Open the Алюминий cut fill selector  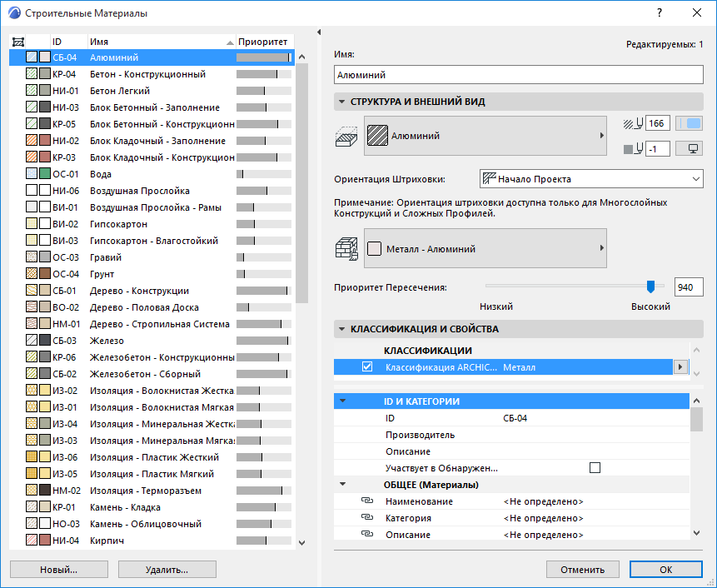point(485,136)
